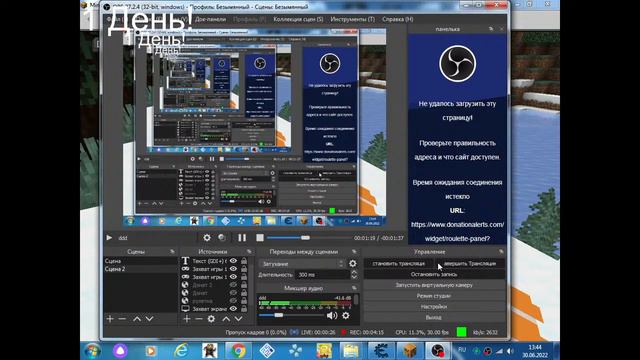This screenshot has width=640, height=360.
Task: Open Настройки in the Управление panel
Action: 434,306
